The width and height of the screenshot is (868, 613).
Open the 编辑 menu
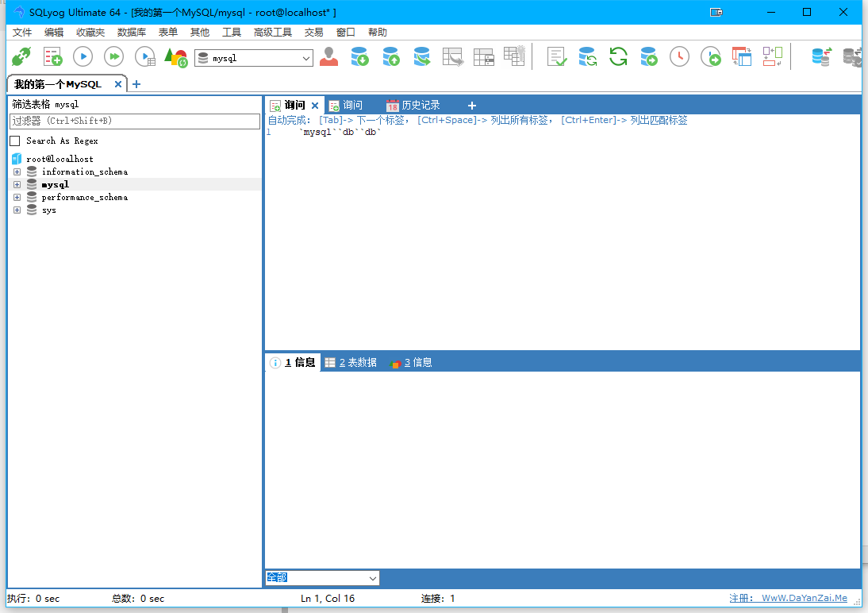[54, 32]
